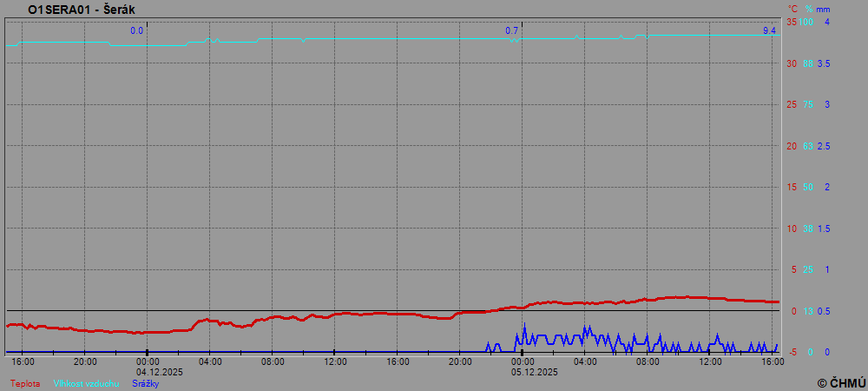Viewport: 868px width, 391px height.
Task: Click the mm unit header
Action: point(824,9)
